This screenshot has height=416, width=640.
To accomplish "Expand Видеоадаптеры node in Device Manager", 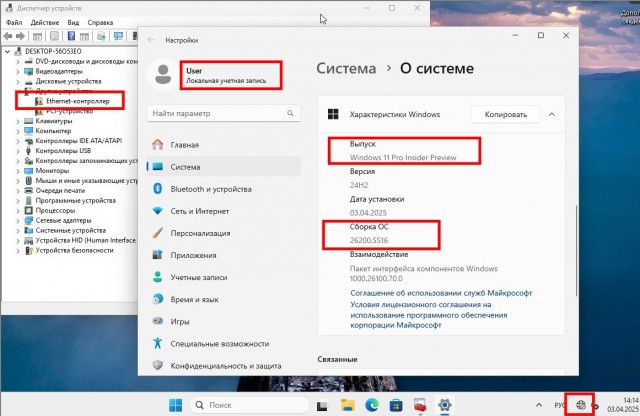I will point(18,71).
